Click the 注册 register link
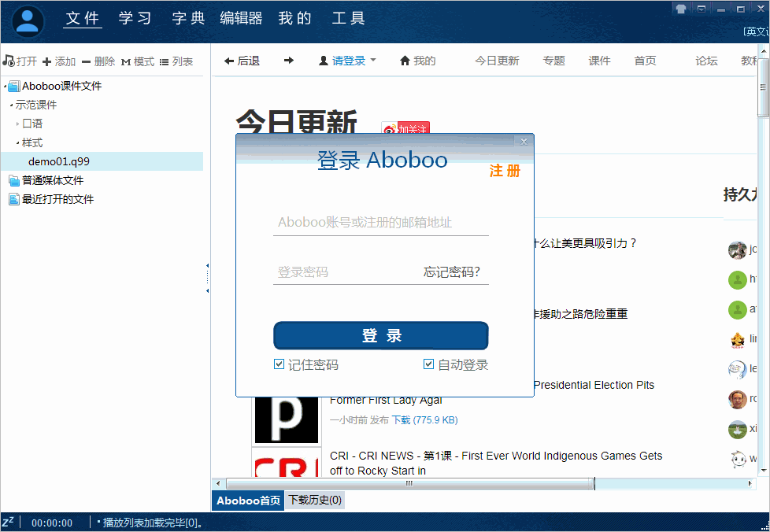The width and height of the screenshot is (770, 532). tap(505, 171)
